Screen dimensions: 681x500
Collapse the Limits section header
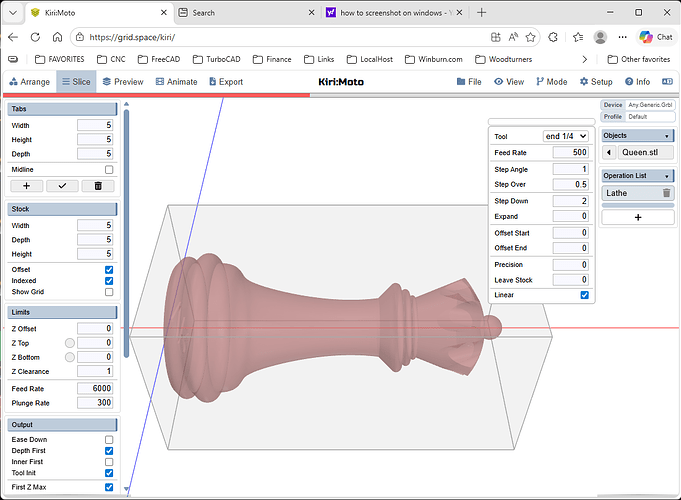coord(62,312)
